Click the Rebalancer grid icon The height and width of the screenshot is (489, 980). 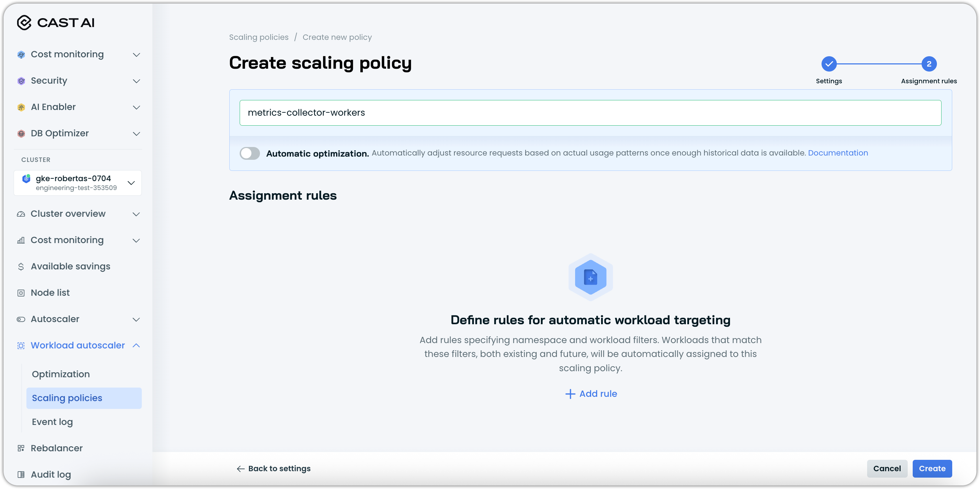pyautogui.click(x=21, y=448)
